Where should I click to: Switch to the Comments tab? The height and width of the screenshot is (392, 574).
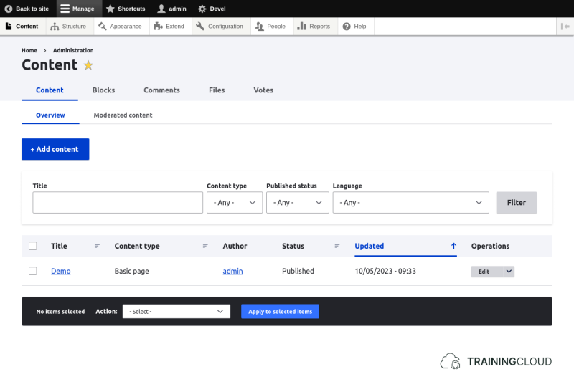click(x=162, y=90)
